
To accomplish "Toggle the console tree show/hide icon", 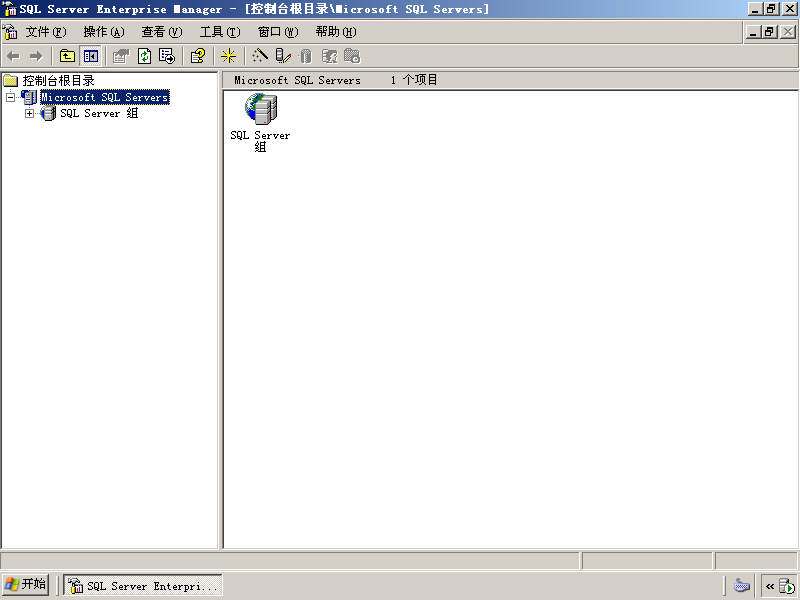I will pyautogui.click(x=90, y=56).
